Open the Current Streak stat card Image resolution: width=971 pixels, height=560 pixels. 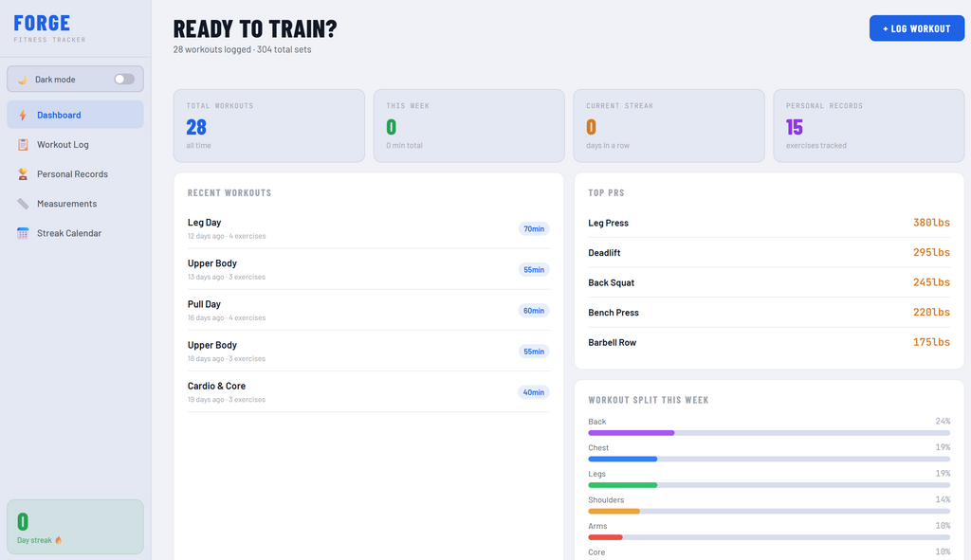(x=669, y=126)
